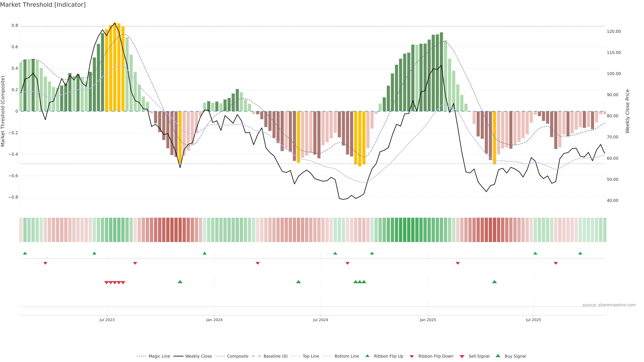Hide the Composite line via legend
644x362 pixels.
(x=237, y=356)
